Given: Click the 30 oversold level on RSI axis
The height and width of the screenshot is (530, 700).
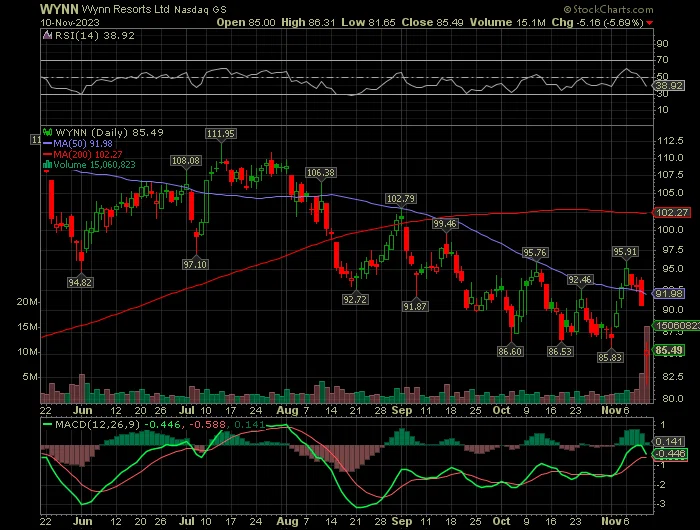Looking at the screenshot, I should (662, 94).
